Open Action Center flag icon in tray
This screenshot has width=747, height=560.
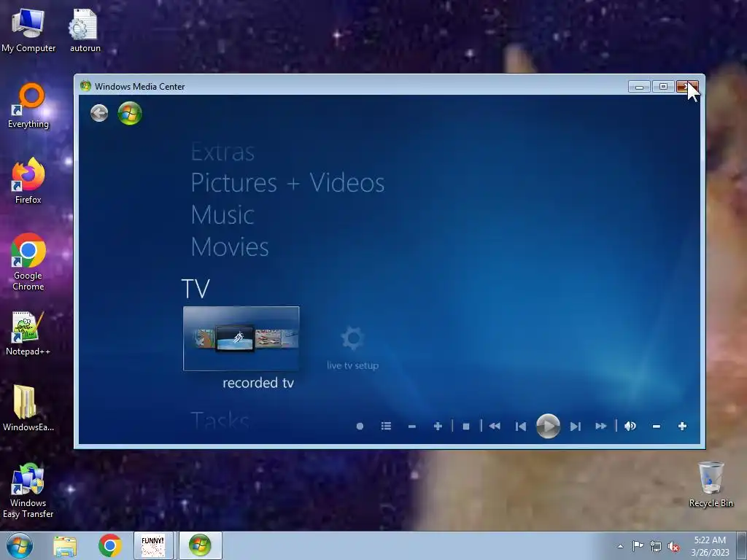[638, 546]
